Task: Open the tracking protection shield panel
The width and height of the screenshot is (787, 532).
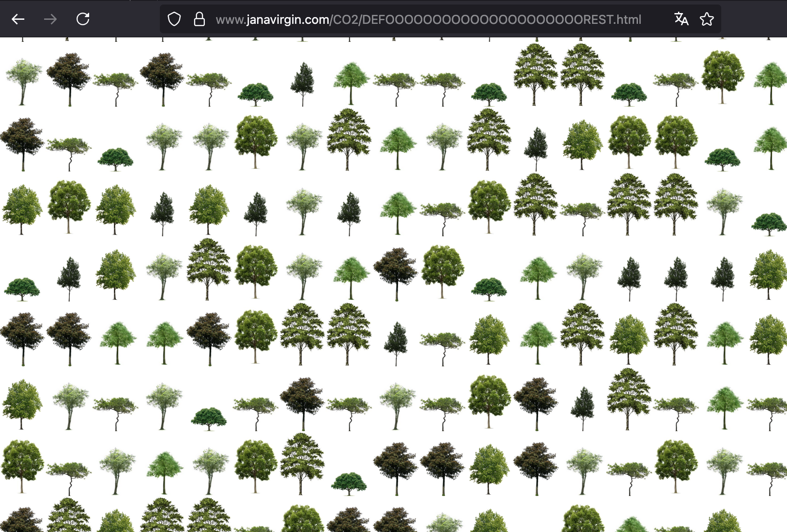Action: 174,19
